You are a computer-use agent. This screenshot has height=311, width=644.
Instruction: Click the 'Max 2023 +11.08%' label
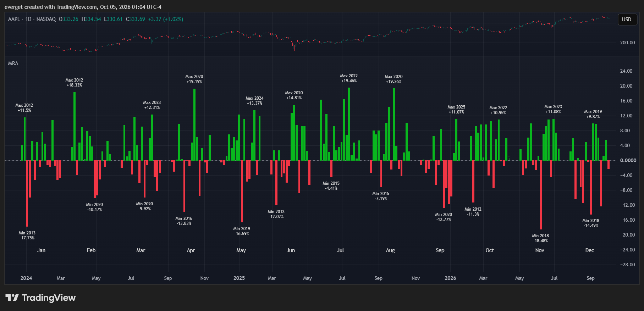coord(553,109)
